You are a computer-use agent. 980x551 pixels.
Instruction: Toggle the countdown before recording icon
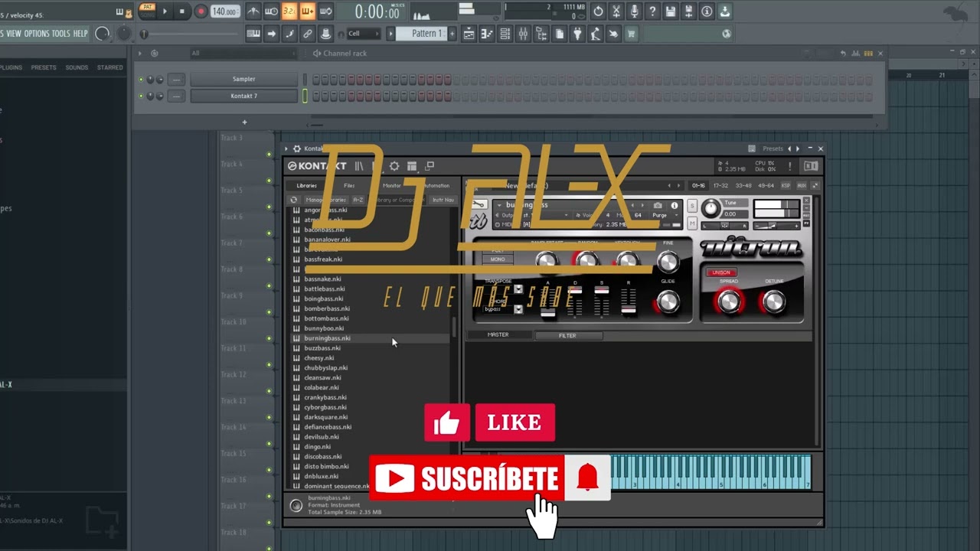289,11
